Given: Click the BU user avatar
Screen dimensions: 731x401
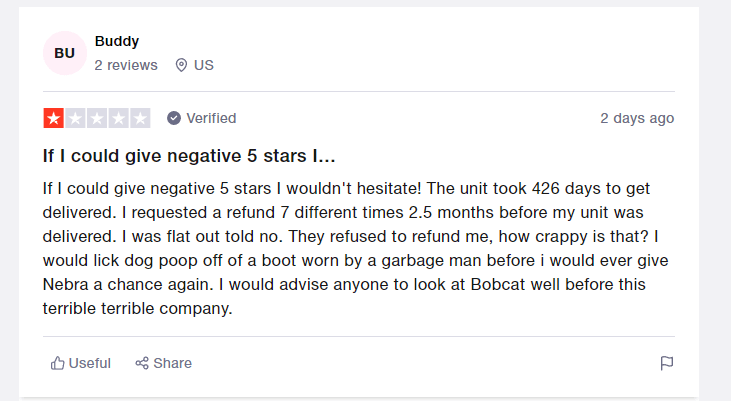Looking at the screenshot, I should [x=64, y=53].
